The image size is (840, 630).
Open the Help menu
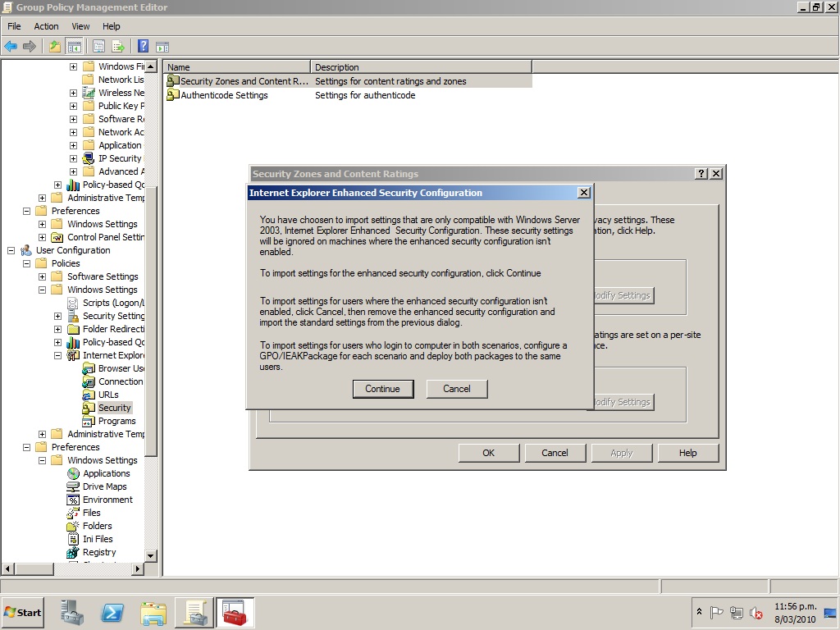[112, 26]
